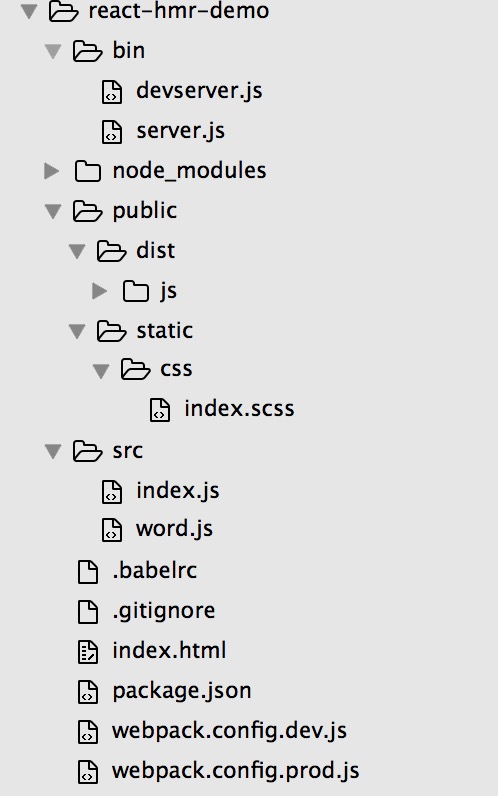Expand the node_modules folder arrow
The height and width of the screenshot is (796, 498).
point(51,171)
